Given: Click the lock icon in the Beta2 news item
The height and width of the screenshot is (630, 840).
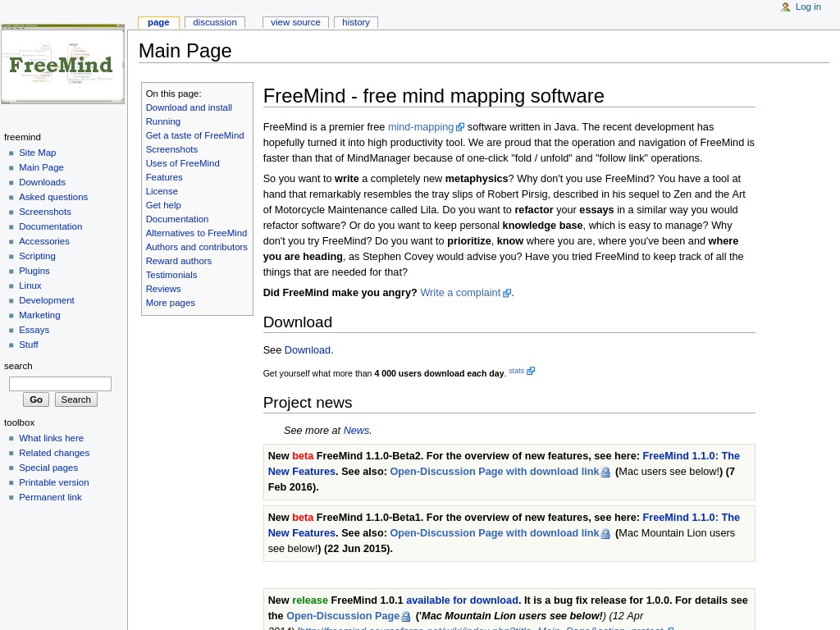Looking at the screenshot, I should tap(605, 472).
